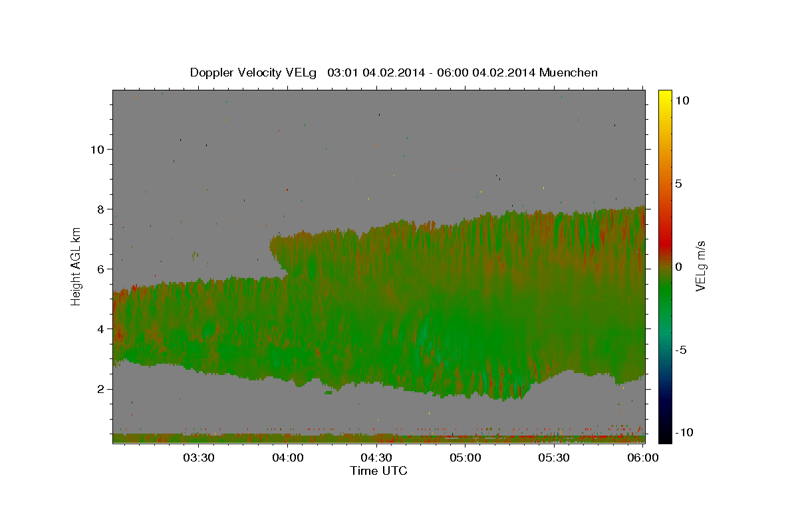Click the 05:30 time tick label
Image resolution: width=798 pixels, height=532 pixels.
pyautogui.click(x=555, y=458)
